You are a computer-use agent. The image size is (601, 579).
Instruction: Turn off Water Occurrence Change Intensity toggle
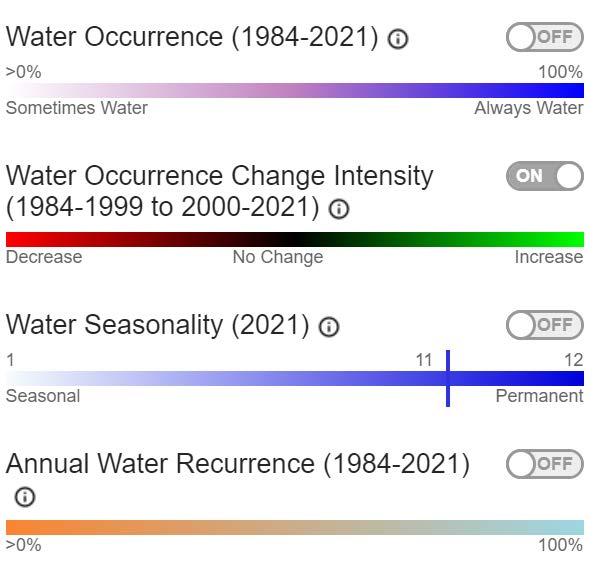click(544, 176)
